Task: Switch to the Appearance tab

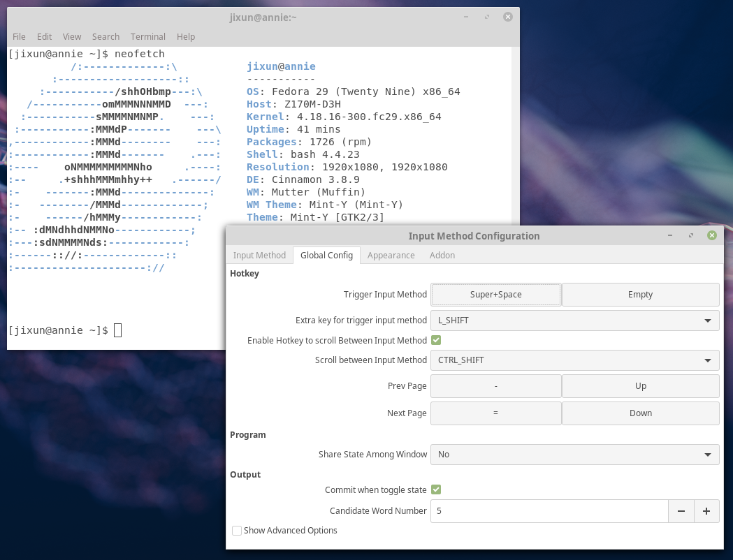Action: point(391,255)
